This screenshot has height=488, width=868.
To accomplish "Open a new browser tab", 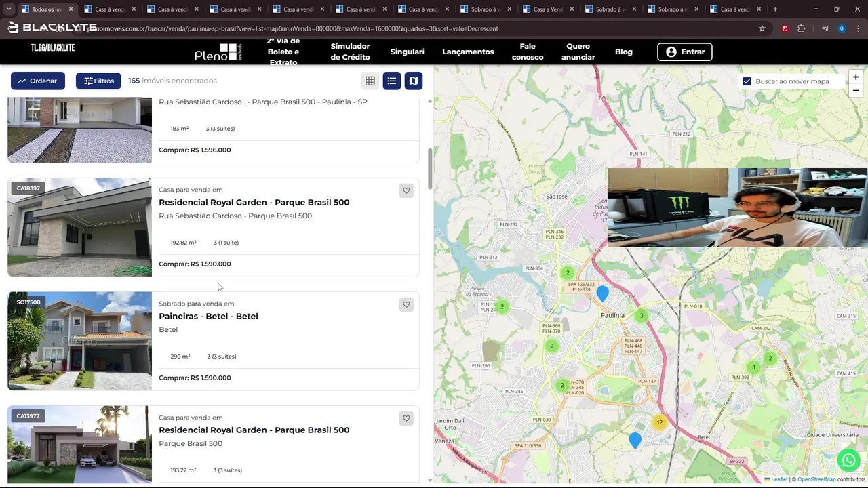I will tap(775, 9).
